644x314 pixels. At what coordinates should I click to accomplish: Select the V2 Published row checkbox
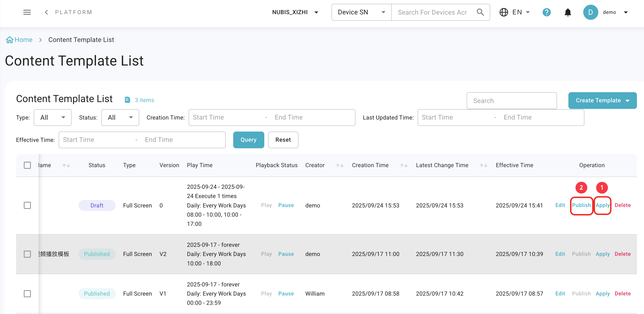27,254
